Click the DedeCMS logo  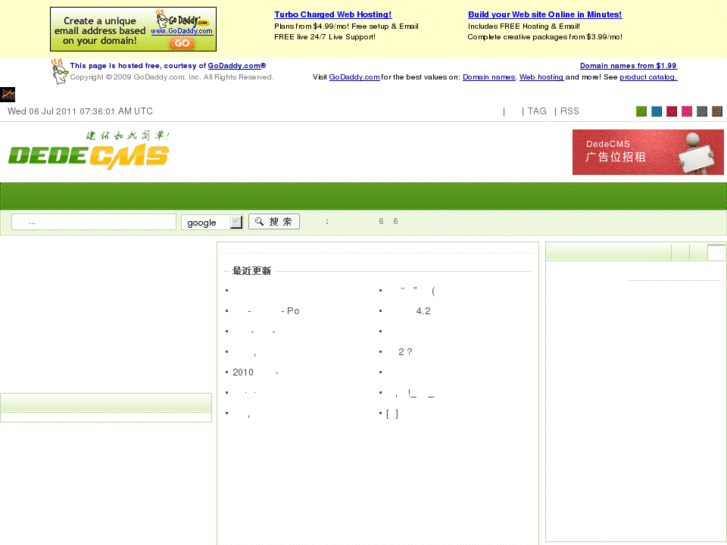(89, 150)
